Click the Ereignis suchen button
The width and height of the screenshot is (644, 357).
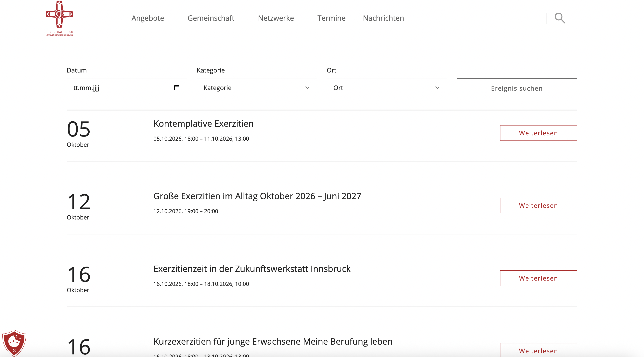pyautogui.click(x=517, y=88)
